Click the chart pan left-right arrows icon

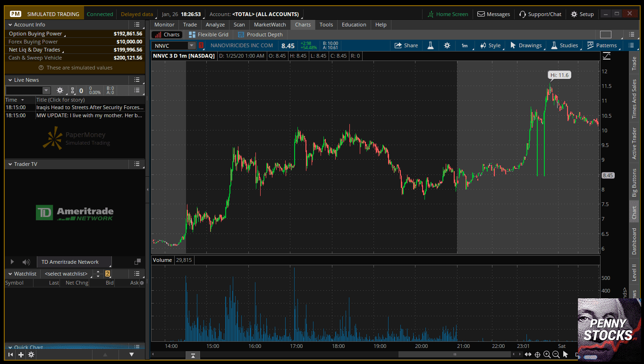[528, 354]
